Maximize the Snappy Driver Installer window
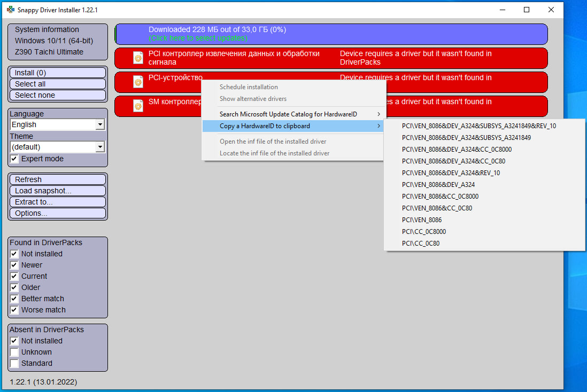 click(527, 10)
